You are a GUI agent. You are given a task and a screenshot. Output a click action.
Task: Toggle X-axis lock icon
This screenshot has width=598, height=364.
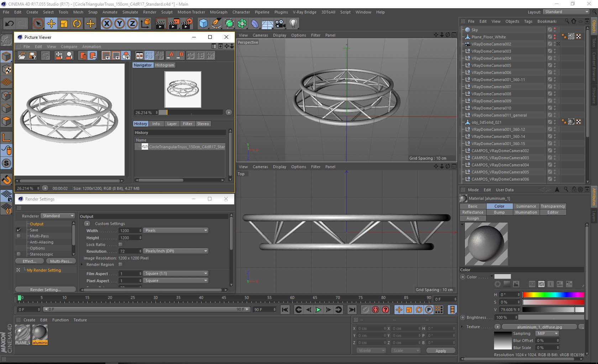point(106,24)
